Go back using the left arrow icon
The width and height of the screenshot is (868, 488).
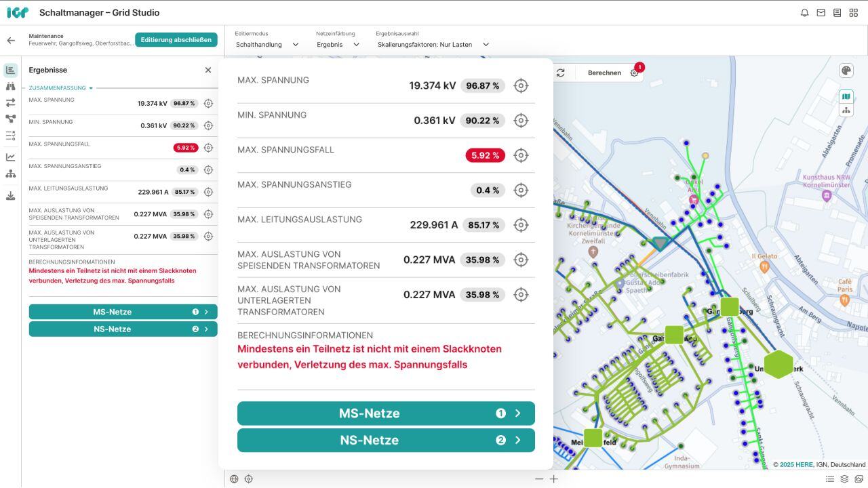tap(11, 41)
